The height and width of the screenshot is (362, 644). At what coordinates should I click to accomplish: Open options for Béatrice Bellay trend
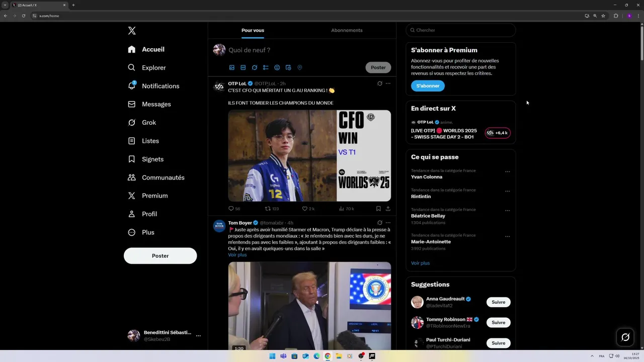tap(507, 211)
